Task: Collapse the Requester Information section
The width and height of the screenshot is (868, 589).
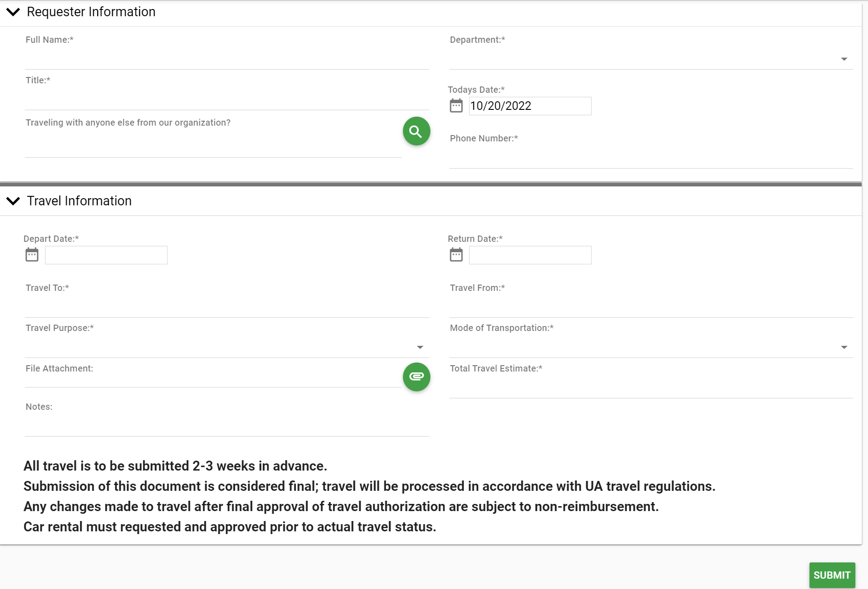Action: (14, 12)
